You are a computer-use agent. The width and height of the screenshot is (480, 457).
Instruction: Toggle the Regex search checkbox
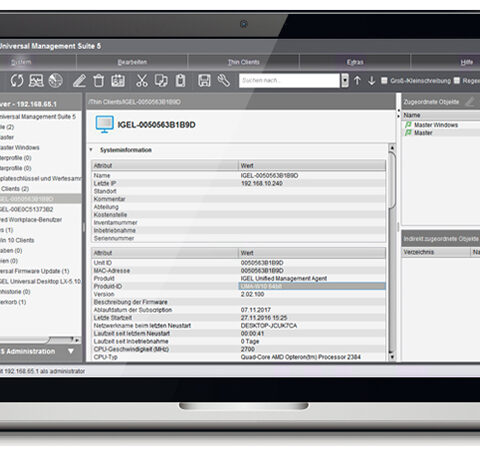(x=457, y=81)
